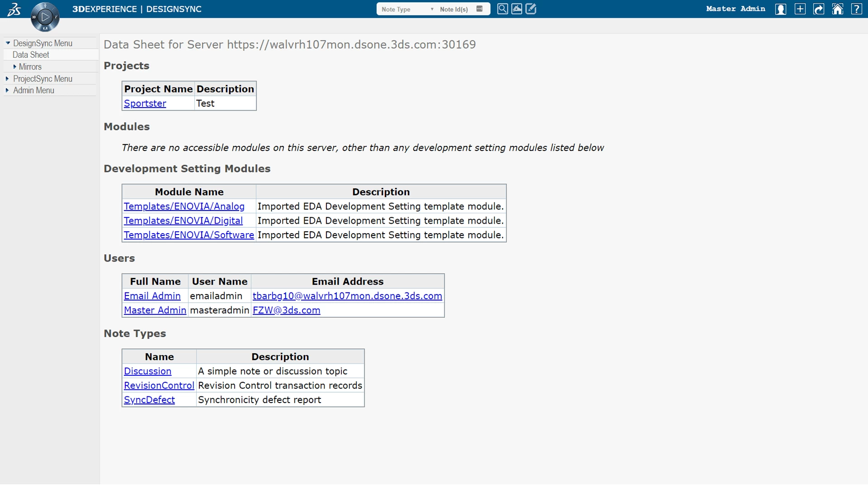The width and height of the screenshot is (868, 488).
Task: Open the Note Type dropdown
Action: 407,9
